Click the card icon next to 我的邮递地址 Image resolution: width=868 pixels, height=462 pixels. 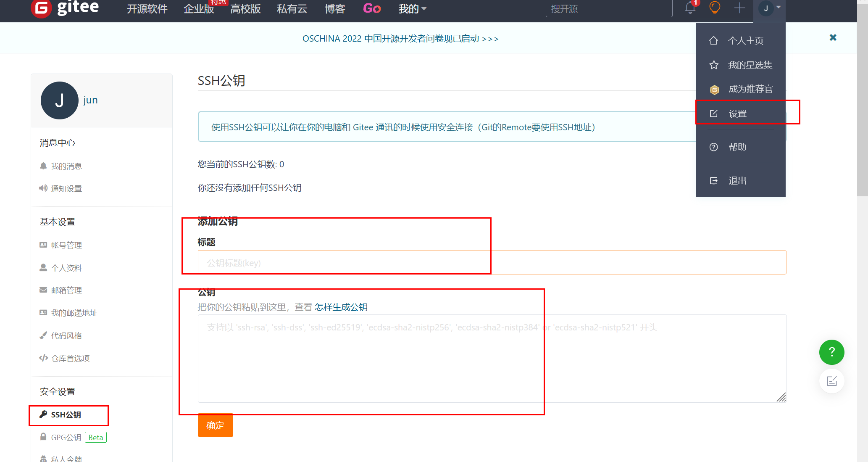(43, 312)
